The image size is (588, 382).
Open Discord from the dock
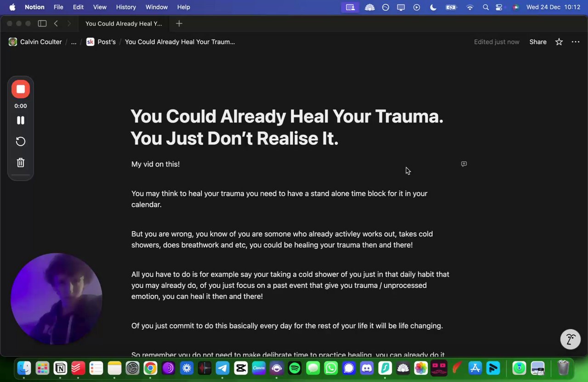point(367,368)
